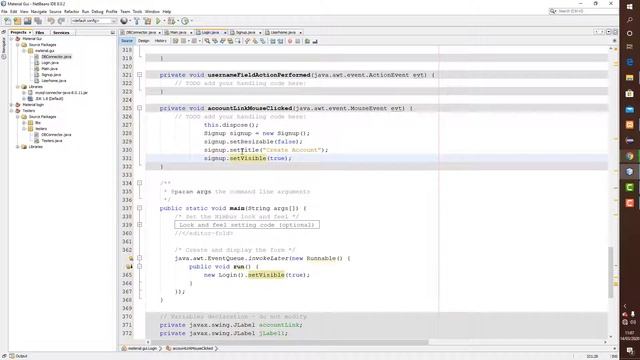The width and height of the screenshot is (640, 360).
Task: Switch to the UserHome.java editor tab
Action: [x=283, y=32]
